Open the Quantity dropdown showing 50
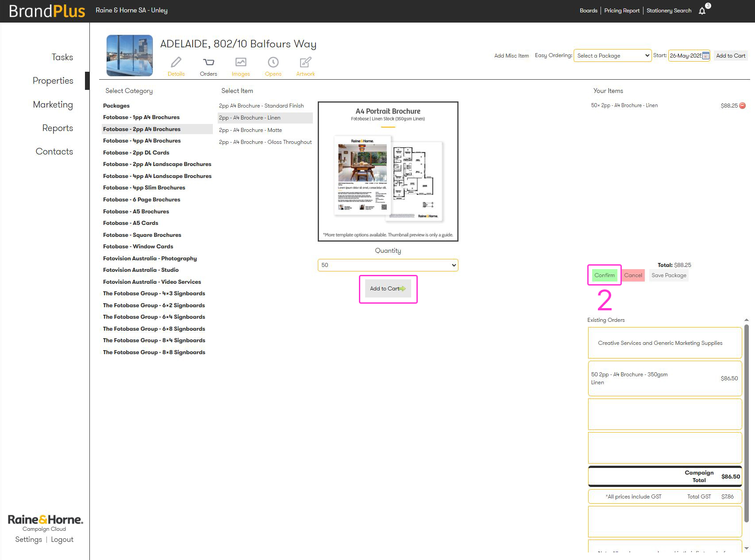The height and width of the screenshot is (560, 755). [388, 265]
